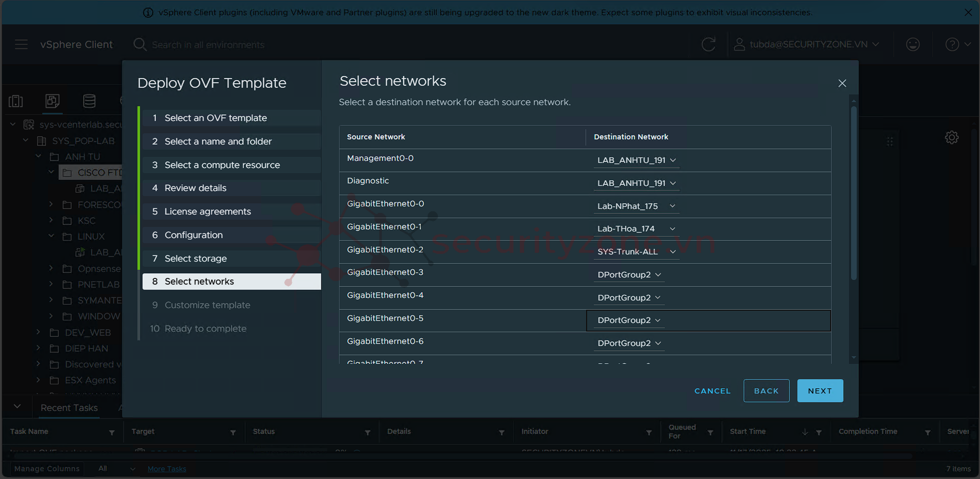The width and height of the screenshot is (980, 479).
Task: Expand the DEV_WEB folder
Action: [x=38, y=332]
